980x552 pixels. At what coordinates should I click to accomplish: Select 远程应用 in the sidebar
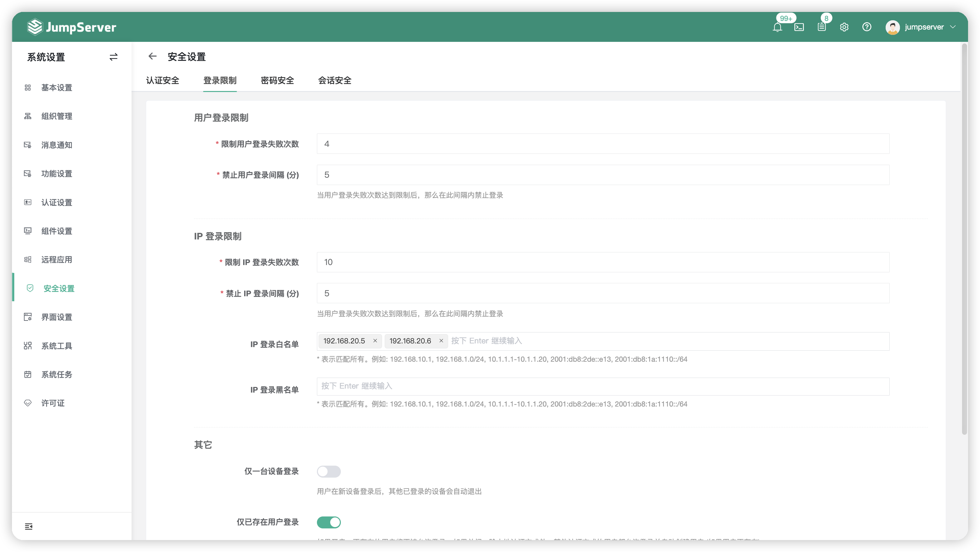pos(57,259)
